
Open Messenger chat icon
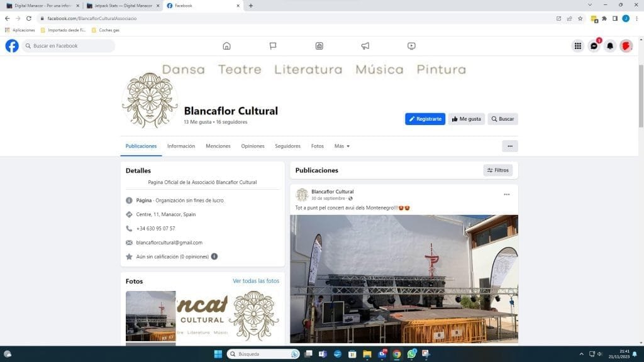(x=594, y=46)
